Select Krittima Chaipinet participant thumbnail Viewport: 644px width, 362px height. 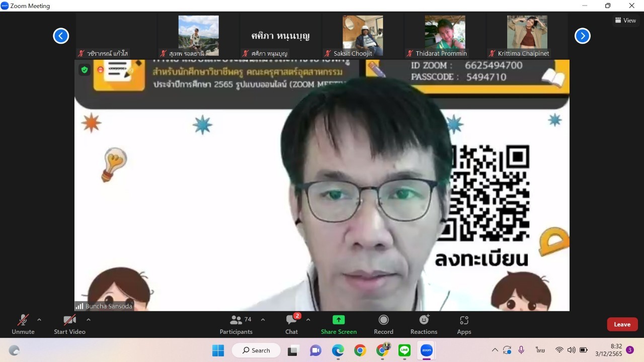pos(527,36)
